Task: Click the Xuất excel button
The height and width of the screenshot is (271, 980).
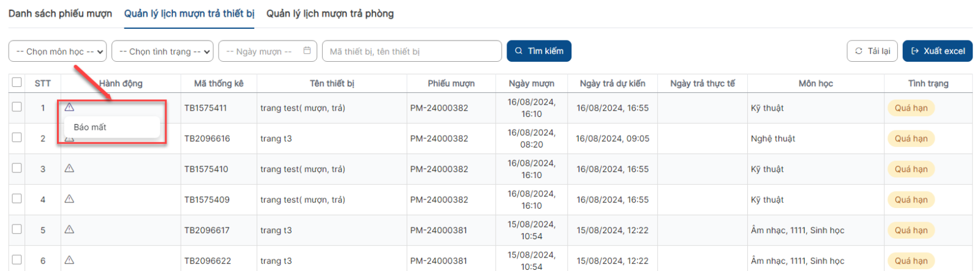Action: click(937, 51)
